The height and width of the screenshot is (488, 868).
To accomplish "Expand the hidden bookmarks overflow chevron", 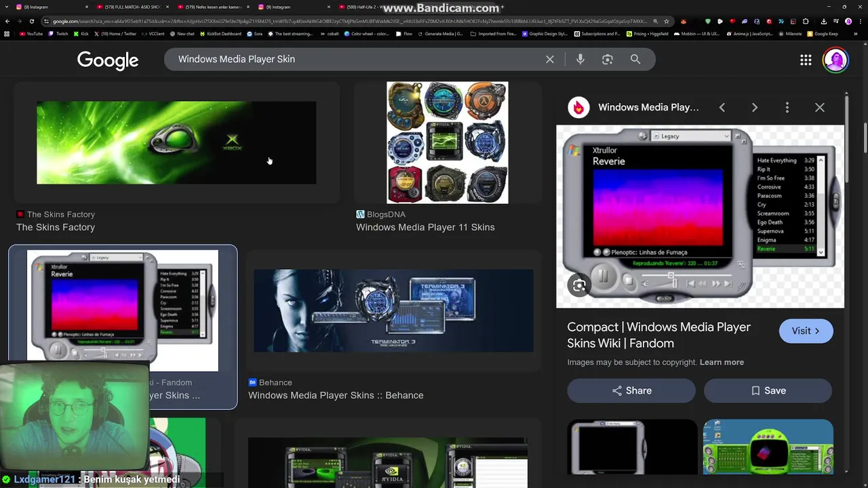I will pyautogui.click(x=856, y=34).
